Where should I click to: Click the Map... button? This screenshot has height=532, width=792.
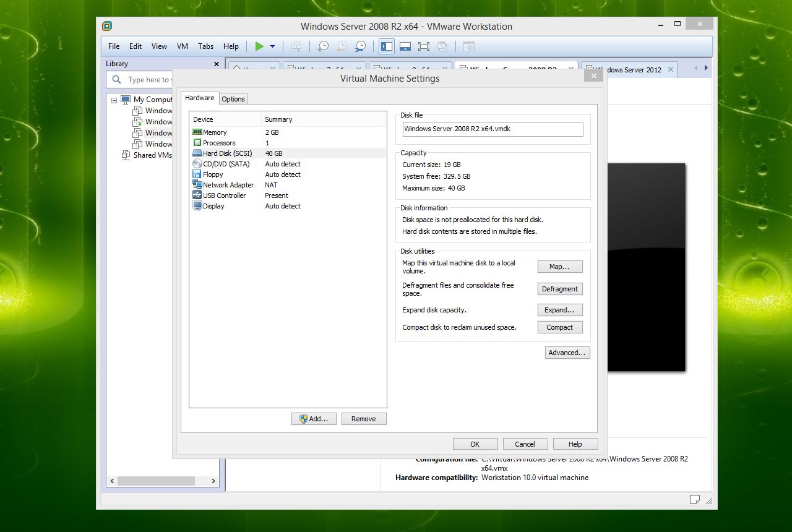[x=560, y=267]
